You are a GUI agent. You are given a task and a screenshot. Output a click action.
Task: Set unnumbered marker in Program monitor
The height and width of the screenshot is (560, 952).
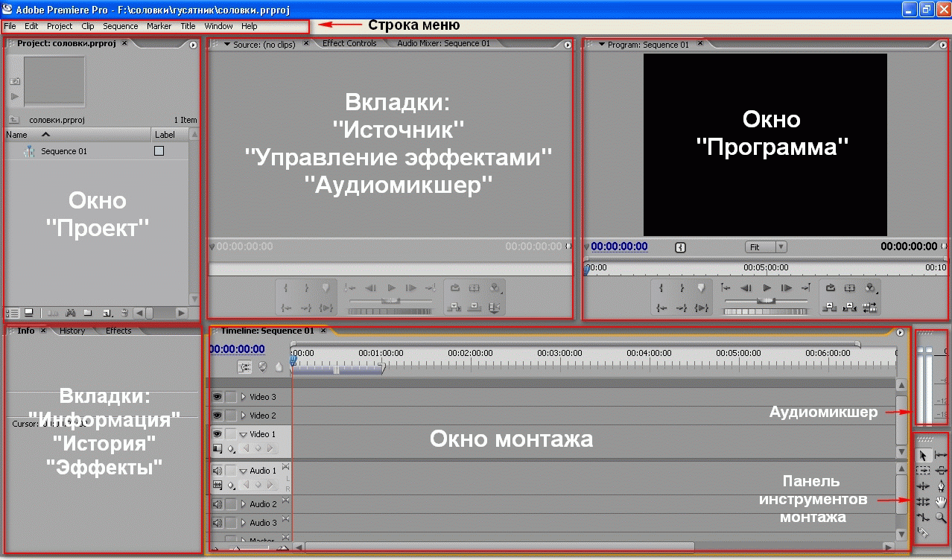[x=701, y=288]
